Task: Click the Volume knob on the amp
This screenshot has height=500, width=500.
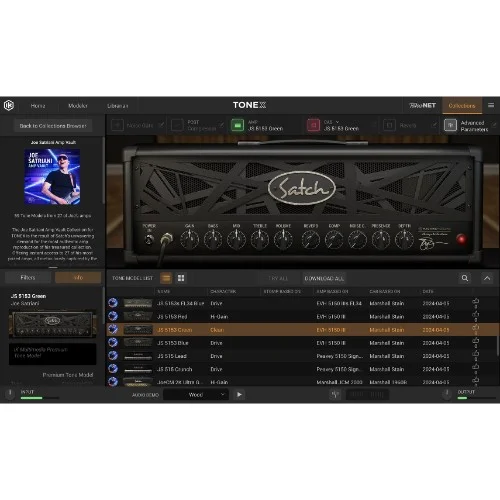Action: coord(283,240)
